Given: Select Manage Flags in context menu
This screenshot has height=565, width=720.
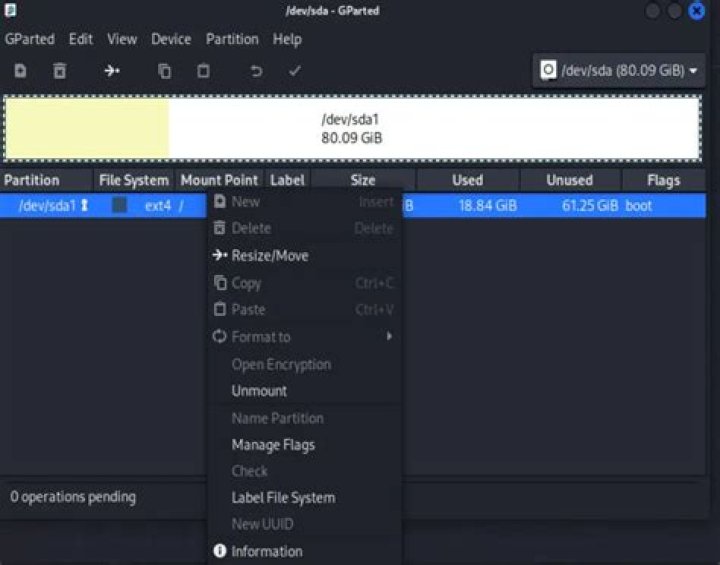Looking at the screenshot, I should pos(305,445).
